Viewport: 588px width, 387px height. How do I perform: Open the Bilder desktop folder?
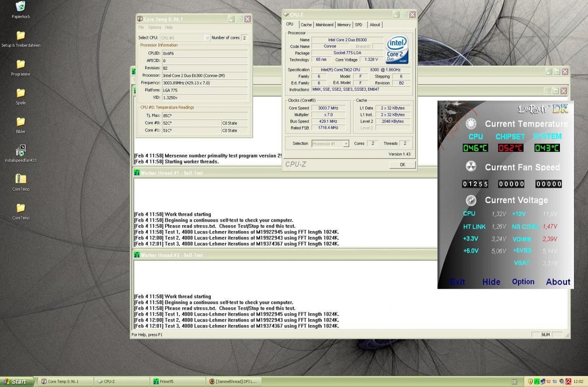[x=21, y=122]
